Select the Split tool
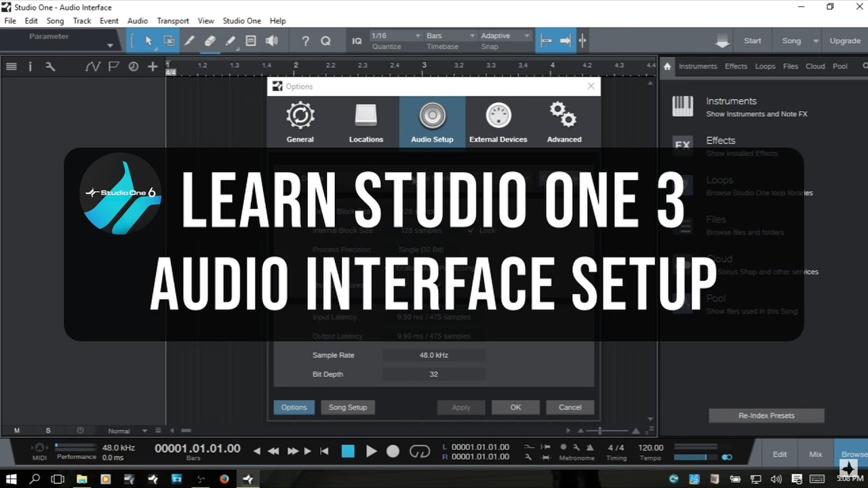Viewport: 868px width, 488px height. click(x=189, y=41)
